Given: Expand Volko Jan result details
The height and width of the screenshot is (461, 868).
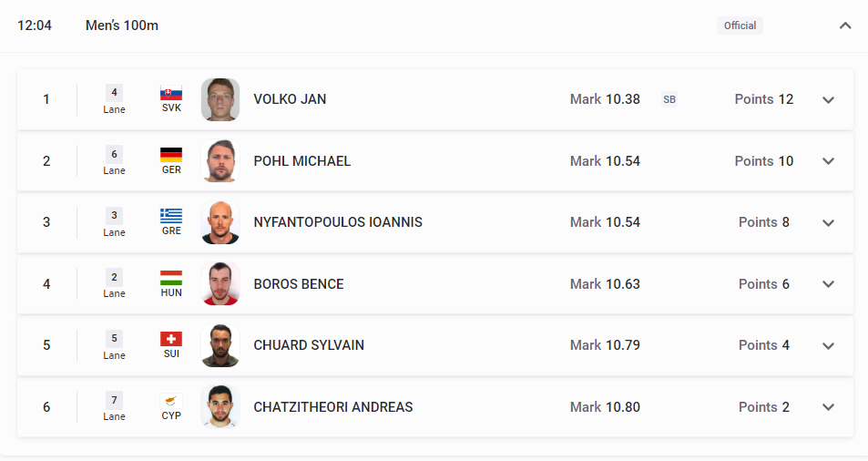Looking at the screenshot, I should [x=828, y=100].
